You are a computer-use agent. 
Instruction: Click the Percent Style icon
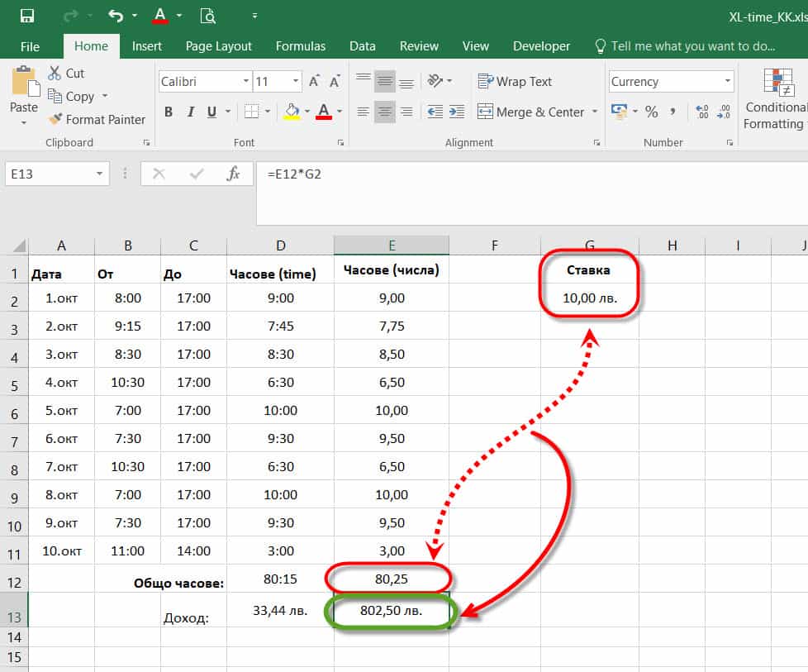[651, 112]
